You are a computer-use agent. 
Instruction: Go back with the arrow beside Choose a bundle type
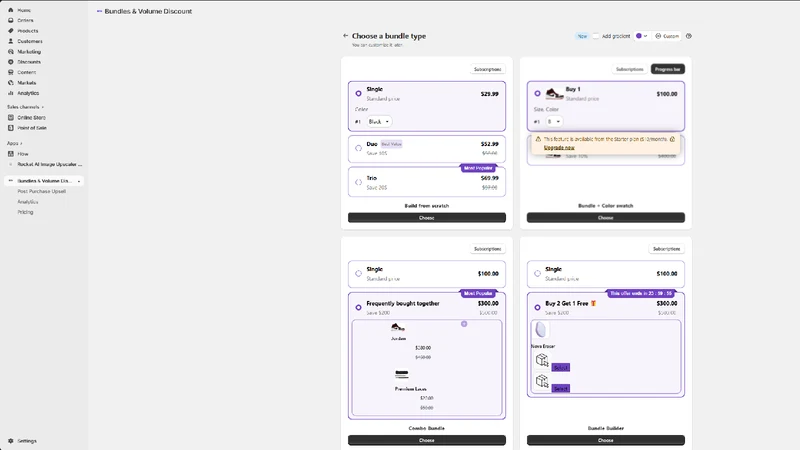tap(345, 36)
